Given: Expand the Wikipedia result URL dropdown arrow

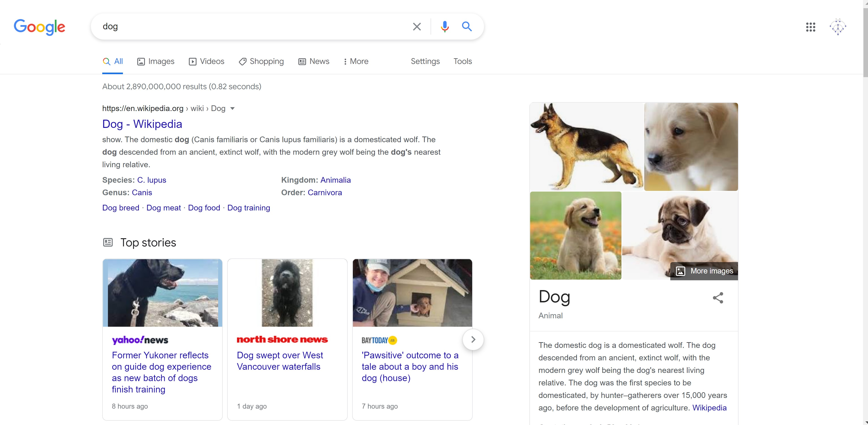Looking at the screenshot, I should click(232, 109).
